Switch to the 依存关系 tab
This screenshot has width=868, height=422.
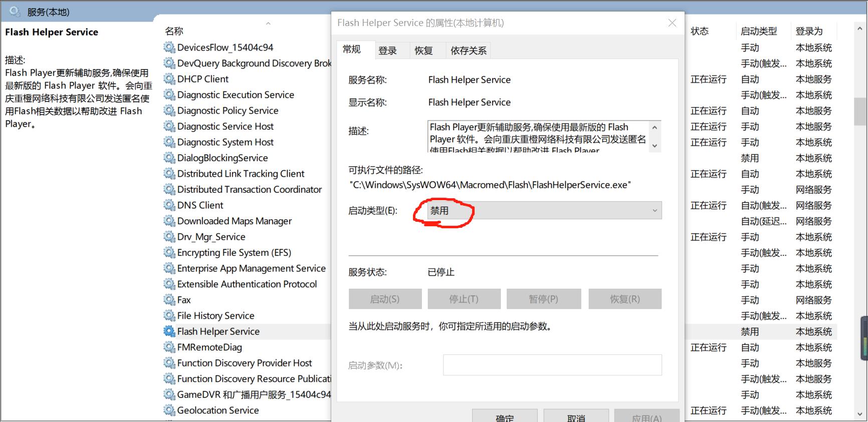[468, 51]
